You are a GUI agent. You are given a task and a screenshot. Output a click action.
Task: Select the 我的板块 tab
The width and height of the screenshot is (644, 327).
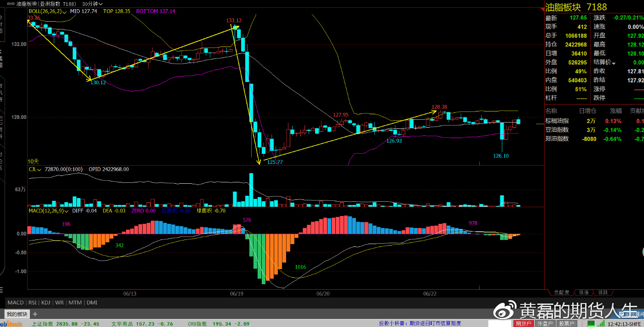17,314
